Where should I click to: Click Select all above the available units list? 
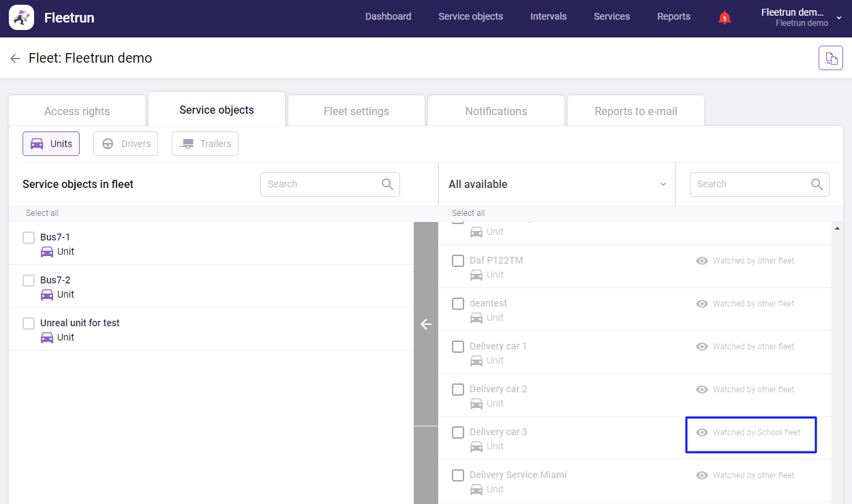pyautogui.click(x=468, y=212)
